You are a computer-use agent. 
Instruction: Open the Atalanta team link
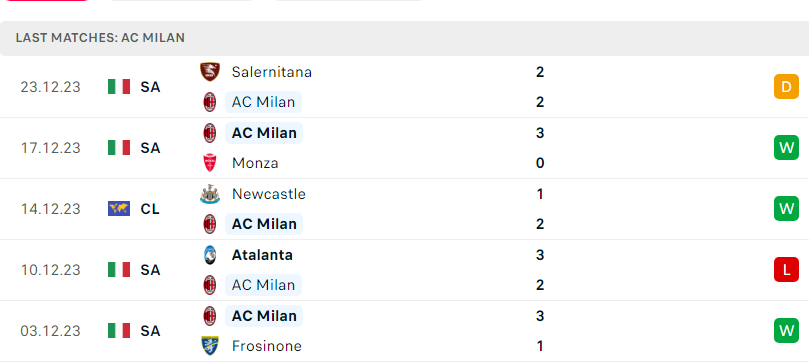click(262, 255)
